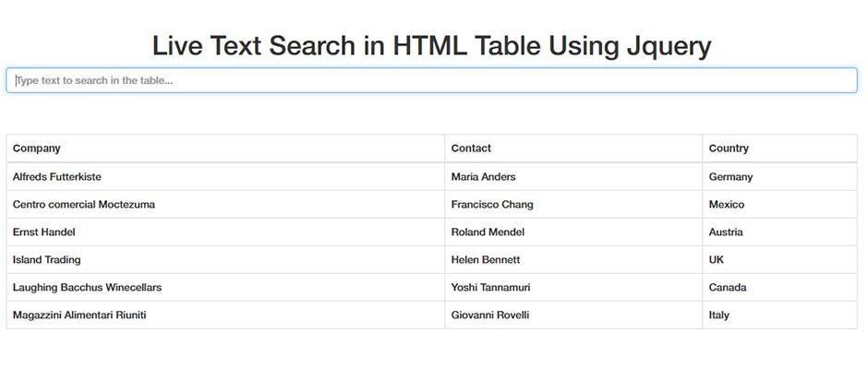Click the Mexico country cell

click(727, 204)
